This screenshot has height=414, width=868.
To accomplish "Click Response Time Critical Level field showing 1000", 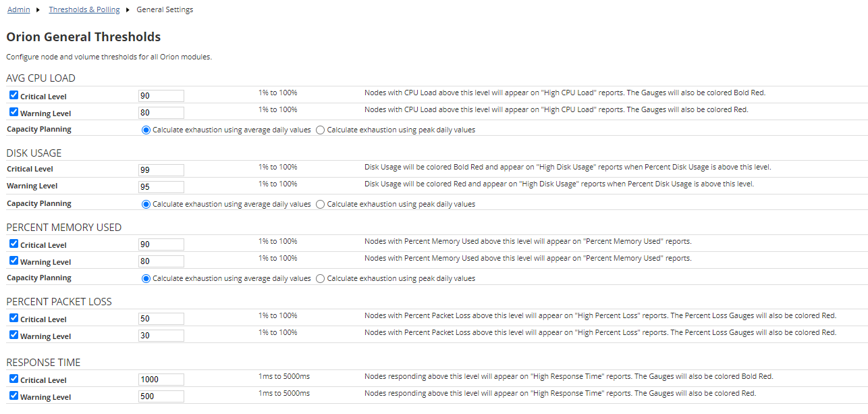I will pos(161,380).
